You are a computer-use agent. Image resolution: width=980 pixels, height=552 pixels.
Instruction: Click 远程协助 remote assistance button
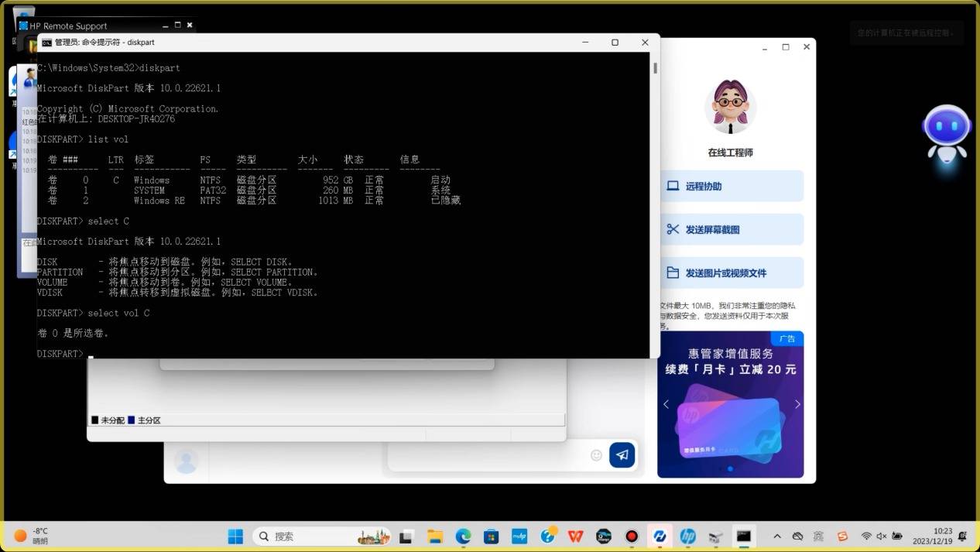730,187
